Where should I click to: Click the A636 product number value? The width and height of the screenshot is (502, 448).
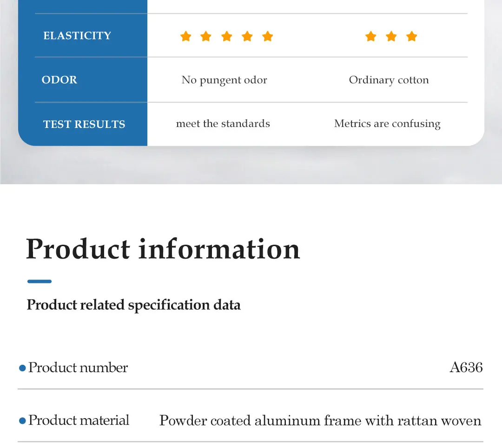click(466, 368)
